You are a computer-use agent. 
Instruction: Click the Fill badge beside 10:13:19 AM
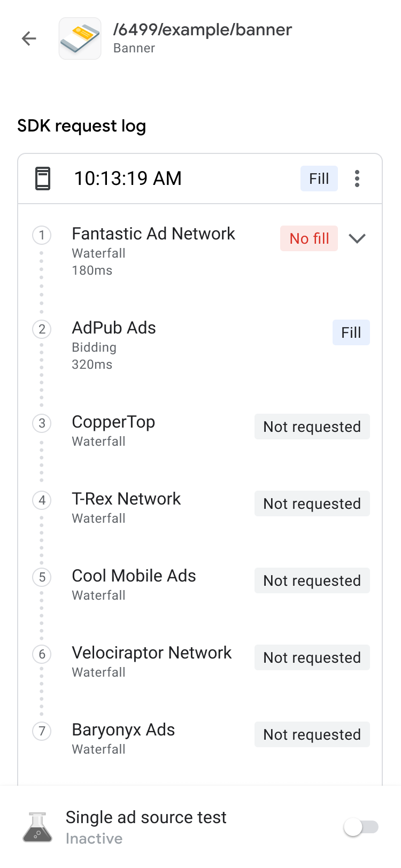(319, 179)
